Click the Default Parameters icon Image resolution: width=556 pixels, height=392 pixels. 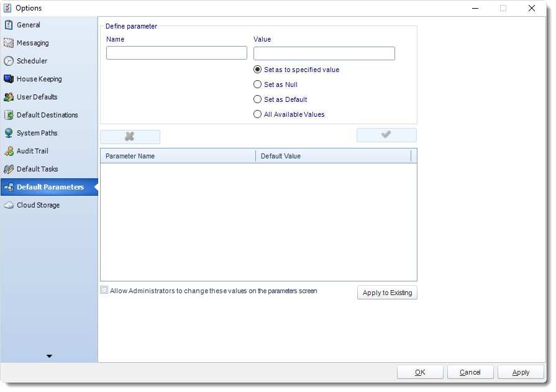(9, 188)
